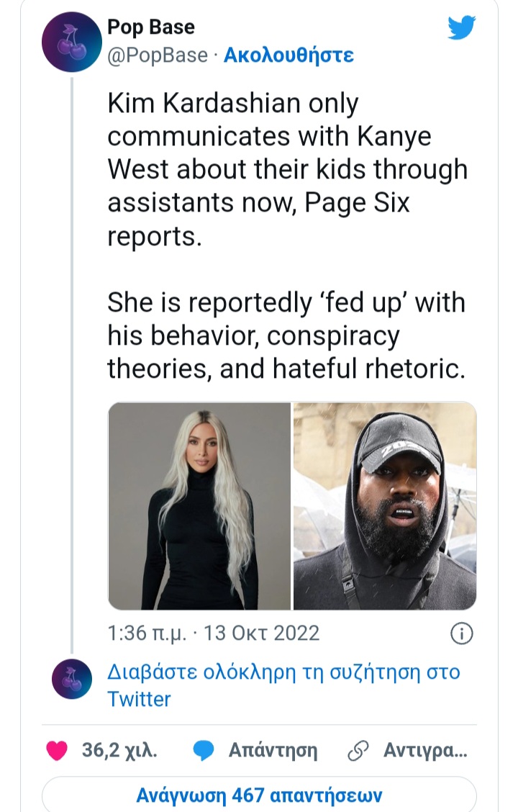Click the 'fed up' paragraph of tweet
Viewport: 518px width, 812px height.
point(286,335)
